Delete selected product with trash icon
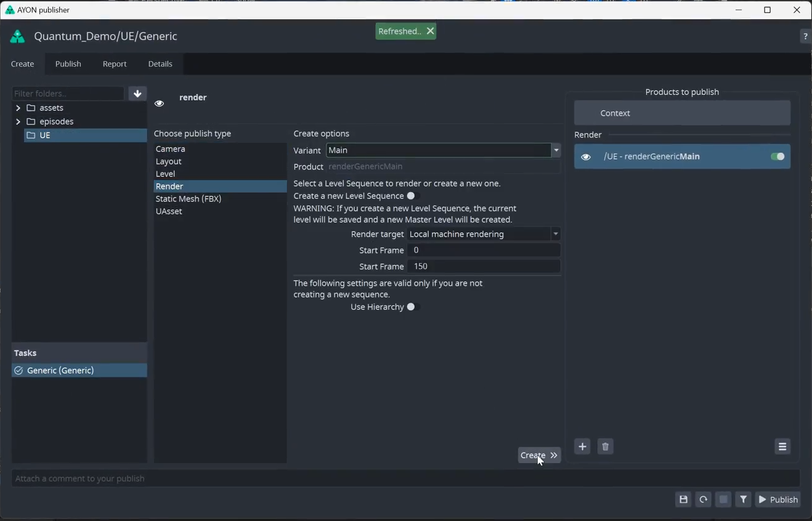The image size is (812, 521). coord(605,446)
